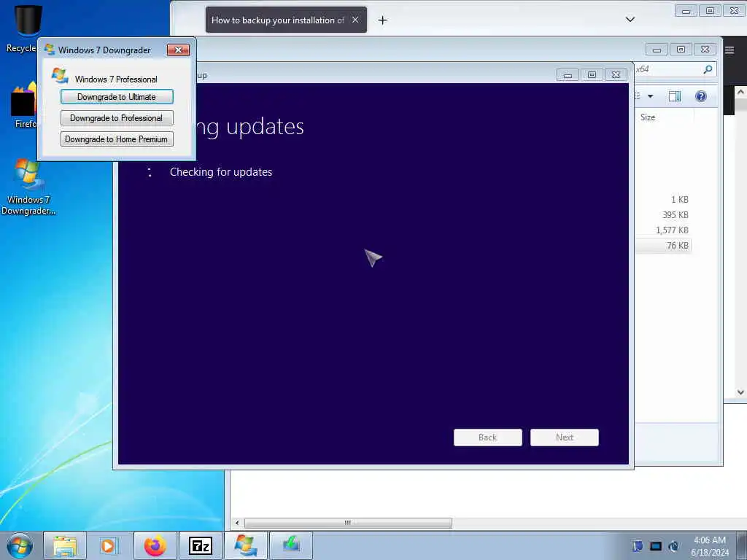Viewport: 747px width, 560px height.
Task: Click Downgrade to Home Premium button
Action: [117, 139]
